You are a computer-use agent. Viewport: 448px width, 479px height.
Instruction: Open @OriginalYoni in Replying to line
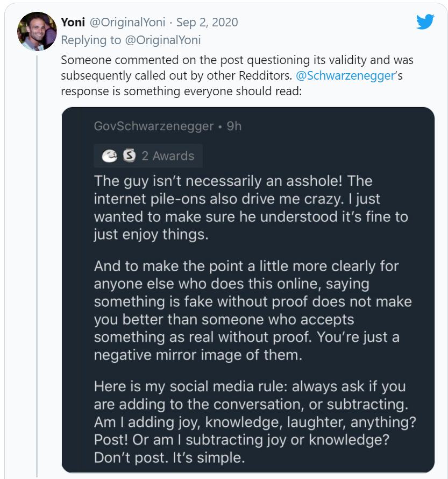(163, 40)
